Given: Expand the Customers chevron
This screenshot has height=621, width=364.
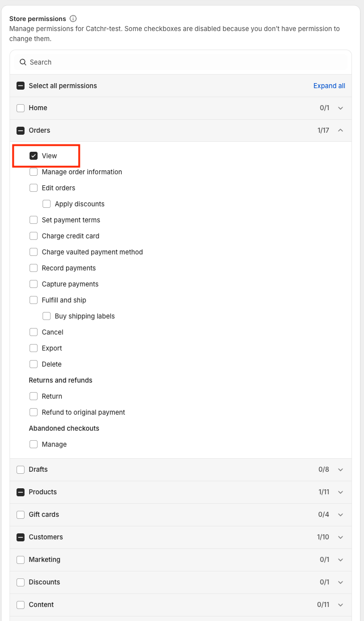Looking at the screenshot, I should tap(340, 537).
